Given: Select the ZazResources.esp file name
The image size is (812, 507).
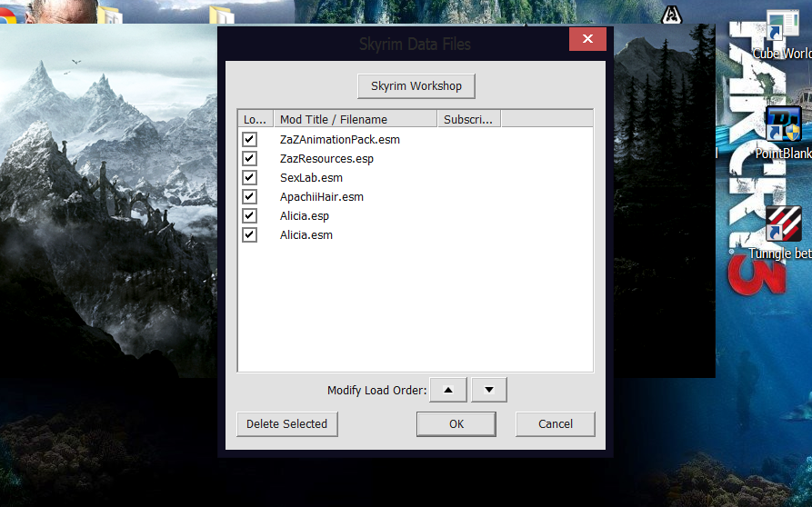Looking at the screenshot, I should (326, 159).
